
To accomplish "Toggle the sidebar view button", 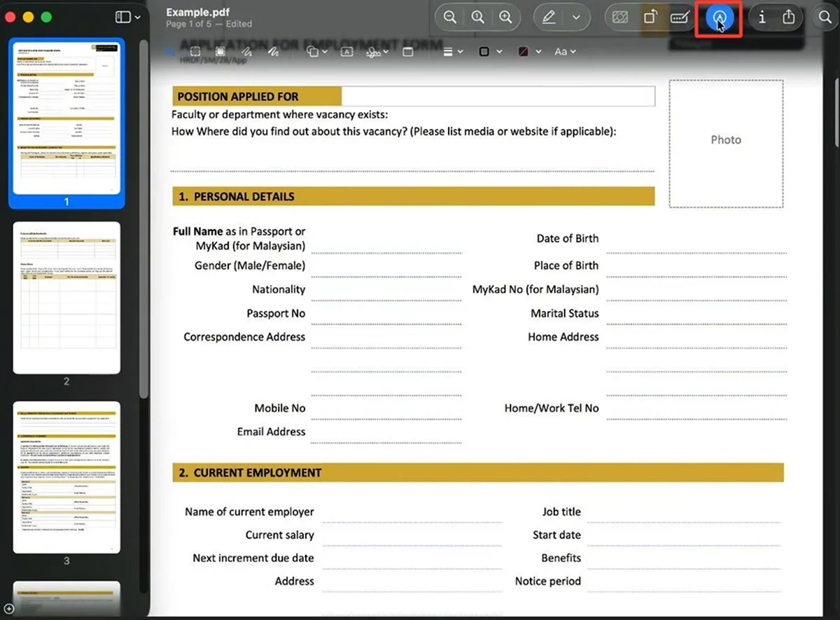I will (x=123, y=17).
